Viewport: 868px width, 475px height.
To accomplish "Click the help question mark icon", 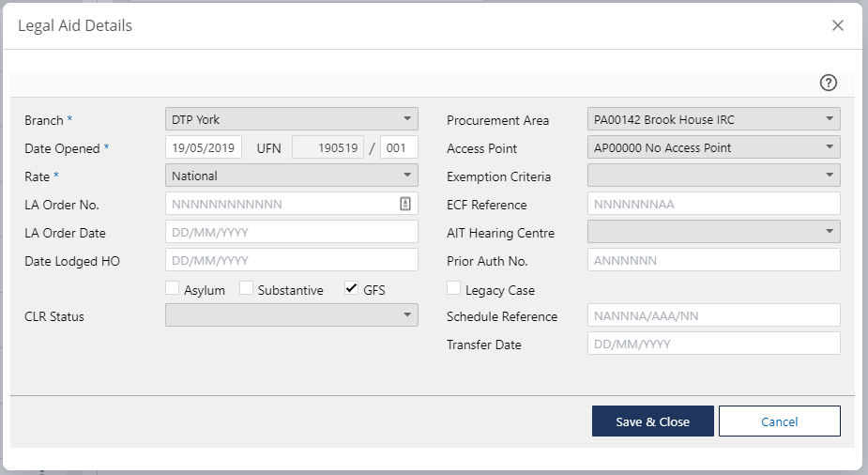I will tap(828, 83).
